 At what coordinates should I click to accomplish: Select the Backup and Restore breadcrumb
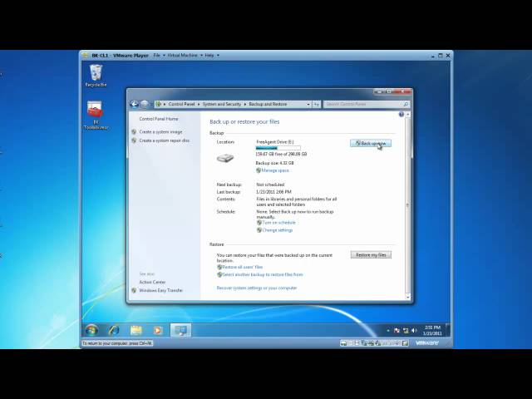point(268,104)
